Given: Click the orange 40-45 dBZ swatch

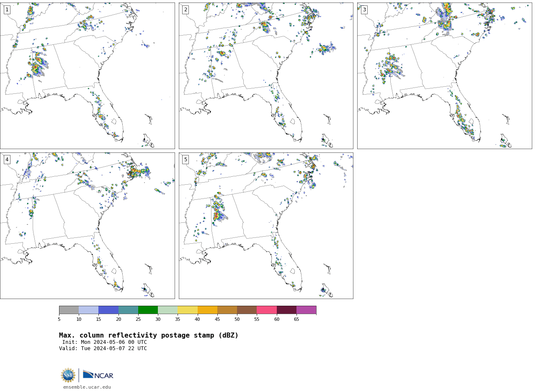Looking at the screenshot, I should coord(207,310).
